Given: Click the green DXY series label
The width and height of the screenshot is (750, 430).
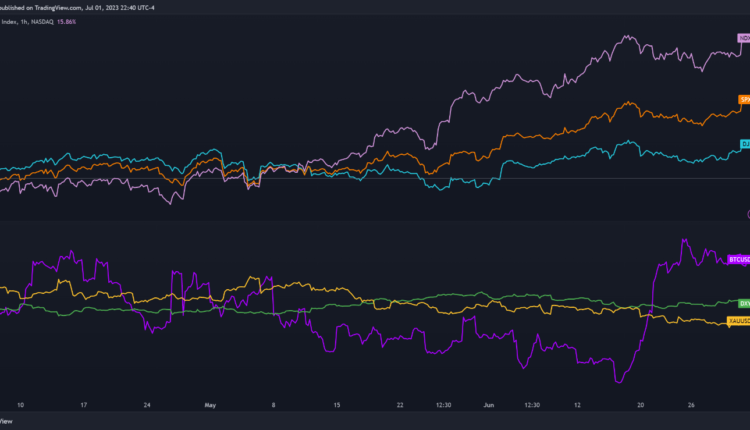Looking at the screenshot, I should click(x=744, y=303).
